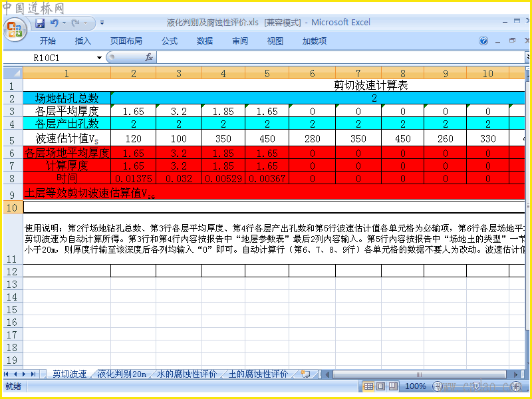Screen dimensions: 532x399
Task: Select time cell with value 0.032
Action: pos(178,178)
